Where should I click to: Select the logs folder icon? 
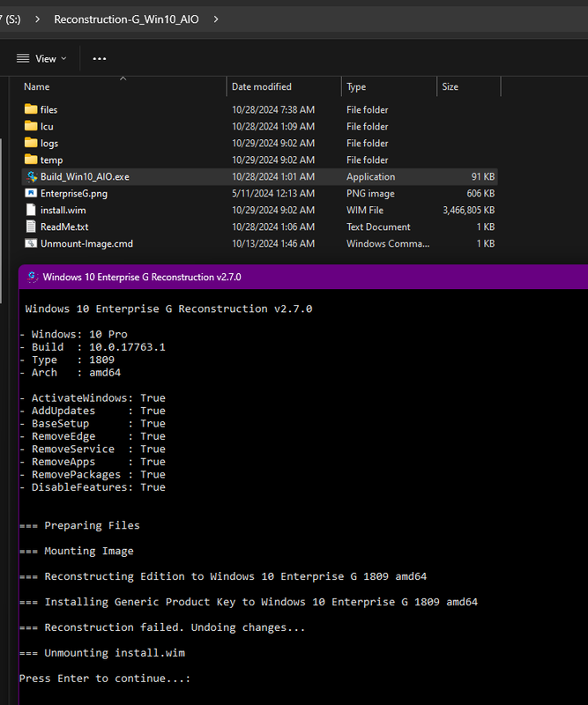(31, 143)
